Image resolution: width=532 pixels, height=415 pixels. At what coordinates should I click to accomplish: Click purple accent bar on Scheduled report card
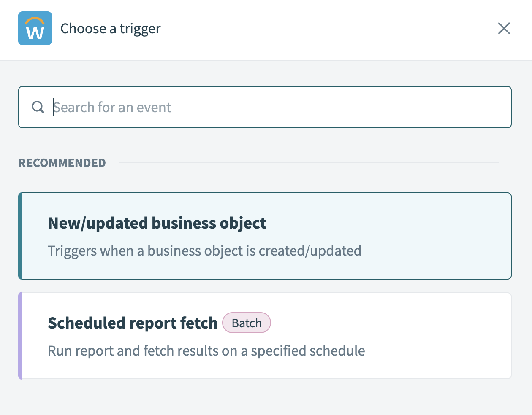coord(20,336)
